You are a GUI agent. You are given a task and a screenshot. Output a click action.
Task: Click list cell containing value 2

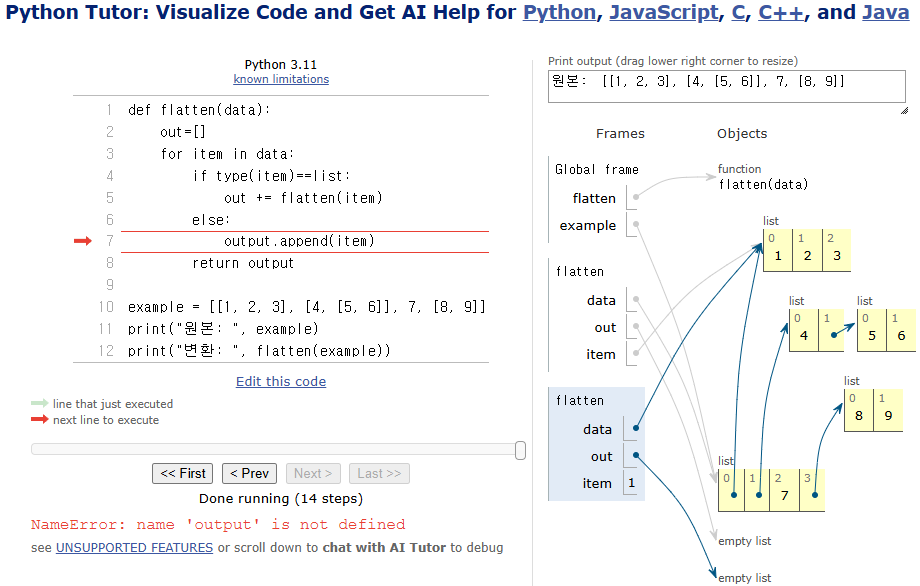807,250
